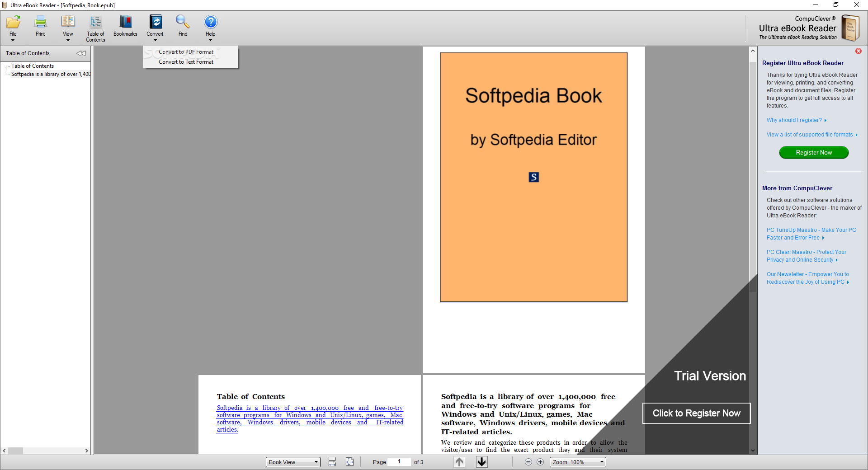Open the View toolbar icon

click(68, 22)
